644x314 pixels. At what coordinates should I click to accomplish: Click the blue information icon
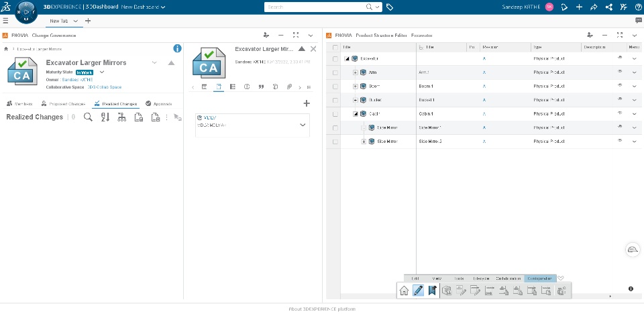[x=177, y=48]
